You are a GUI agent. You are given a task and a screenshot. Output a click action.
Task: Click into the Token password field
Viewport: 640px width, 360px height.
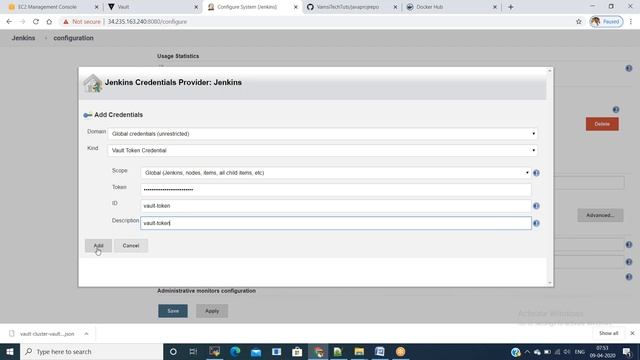click(336, 189)
